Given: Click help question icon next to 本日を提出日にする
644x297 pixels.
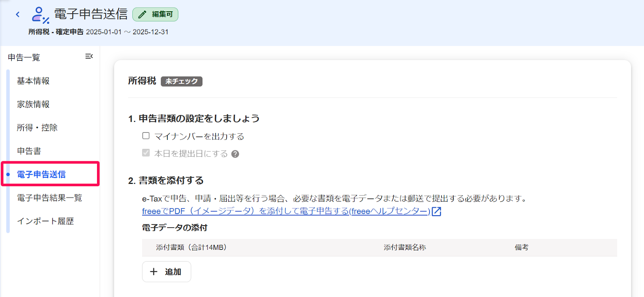Looking at the screenshot, I should click(235, 154).
